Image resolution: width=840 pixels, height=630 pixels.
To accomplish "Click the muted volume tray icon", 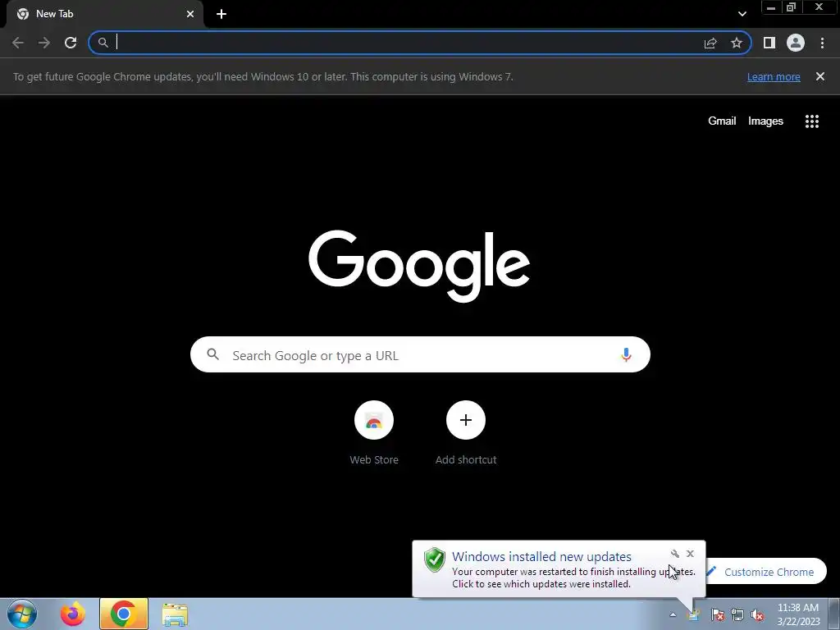I will [757, 615].
